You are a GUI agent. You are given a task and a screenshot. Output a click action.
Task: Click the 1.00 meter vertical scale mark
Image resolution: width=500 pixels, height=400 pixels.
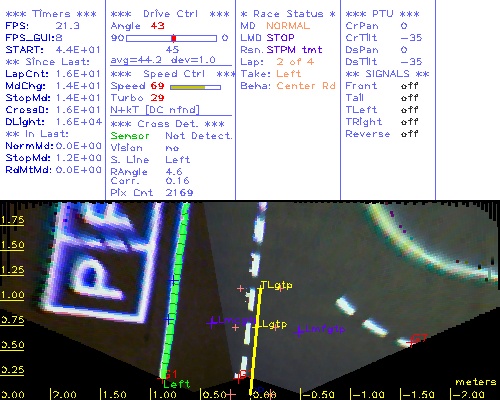pos(12,295)
